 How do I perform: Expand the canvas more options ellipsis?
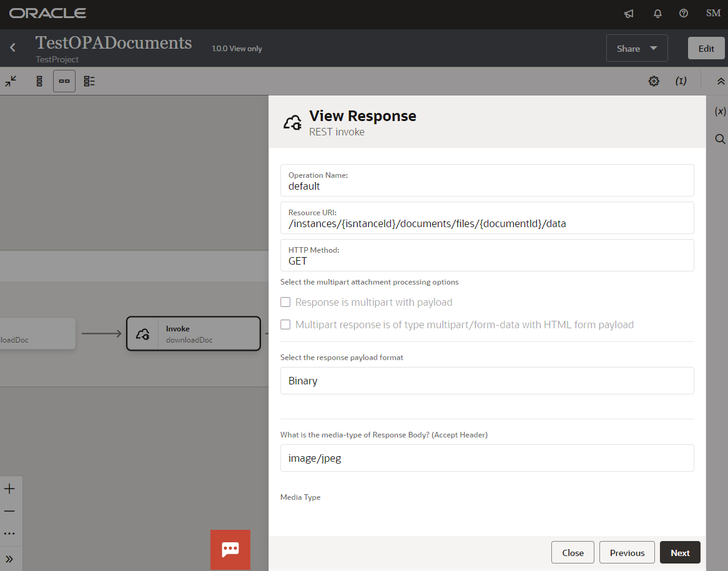10,533
